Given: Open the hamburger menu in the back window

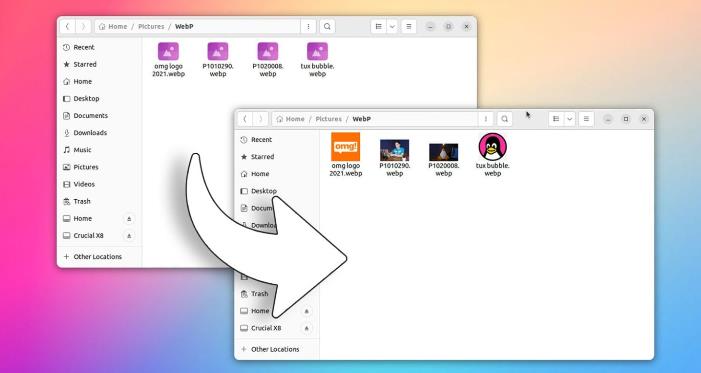Looking at the screenshot, I should pos(409,26).
